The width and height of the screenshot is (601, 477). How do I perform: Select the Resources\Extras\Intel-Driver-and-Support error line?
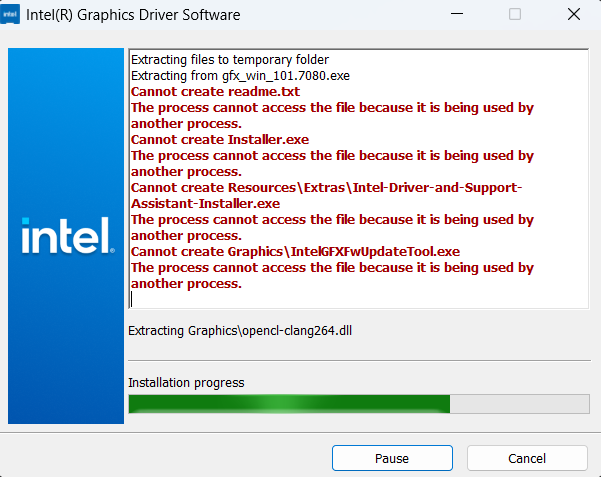click(x=327, y=188)
